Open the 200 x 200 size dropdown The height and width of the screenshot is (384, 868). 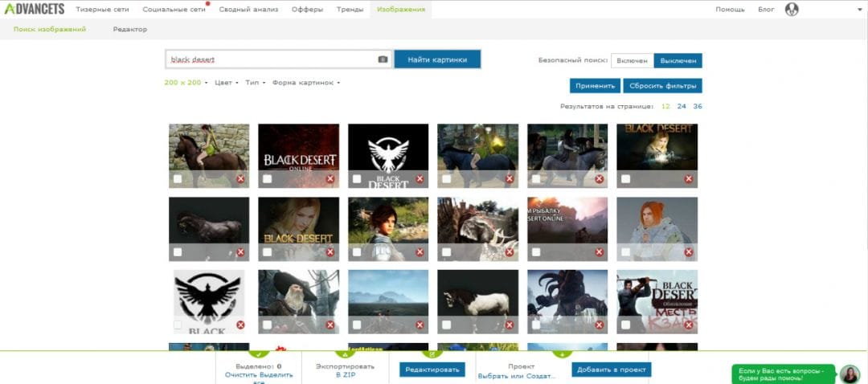click(x=186, y=83)
